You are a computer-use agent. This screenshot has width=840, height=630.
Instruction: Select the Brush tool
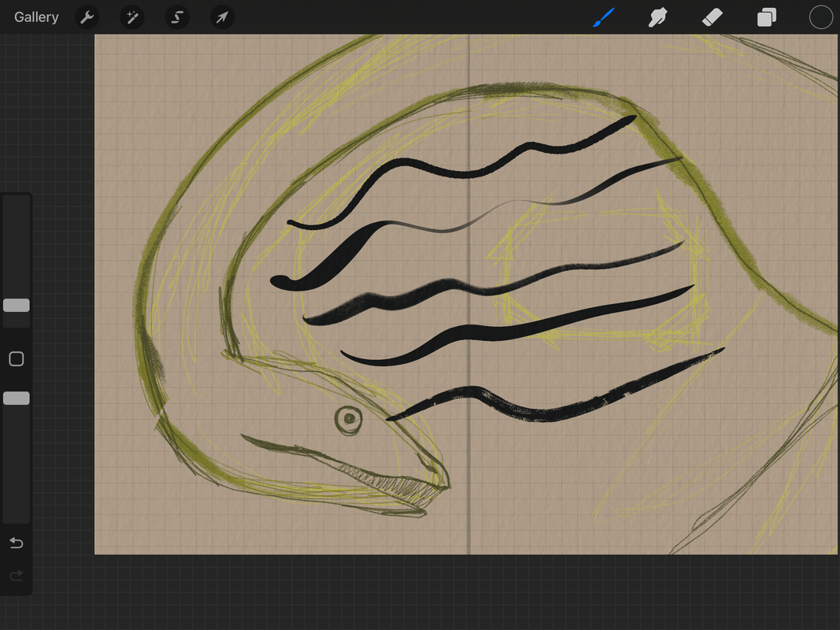click(x=604, y=17)
